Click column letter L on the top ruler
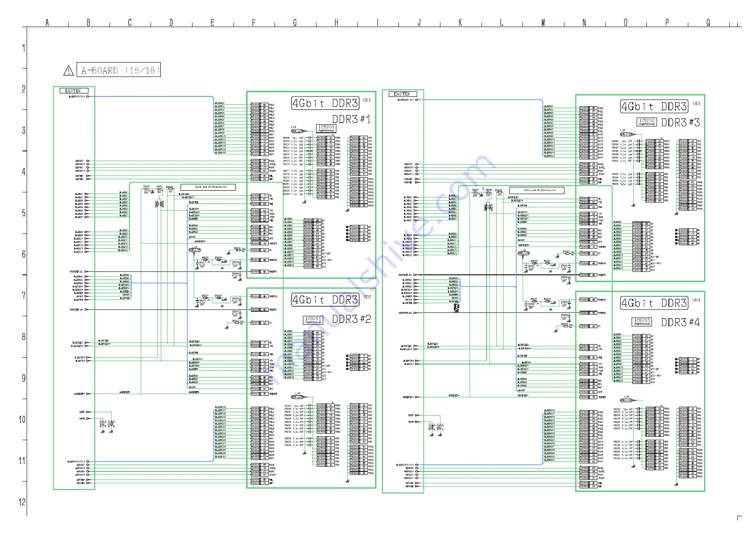The height and width of the screenshot is (534, 756). pyautogui.click(x=502, y=22)
